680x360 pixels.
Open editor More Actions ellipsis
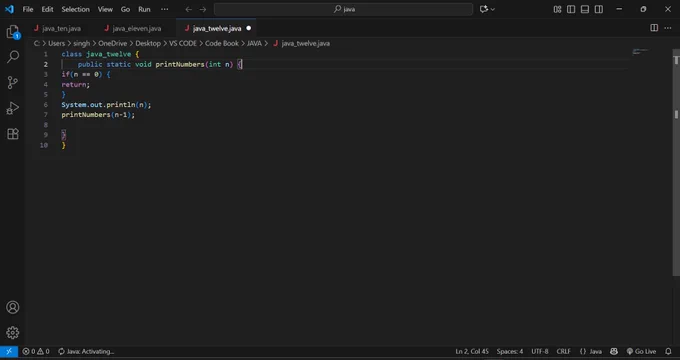[668, 28]
